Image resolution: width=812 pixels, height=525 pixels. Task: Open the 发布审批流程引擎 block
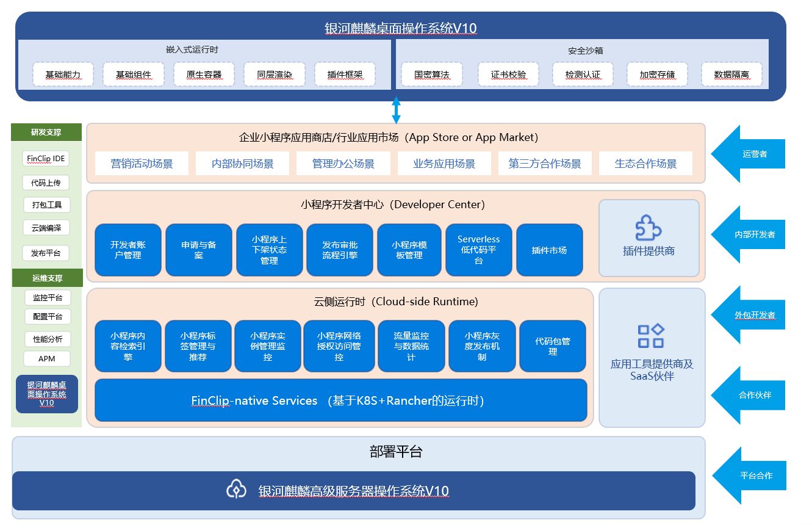(340, 250)
